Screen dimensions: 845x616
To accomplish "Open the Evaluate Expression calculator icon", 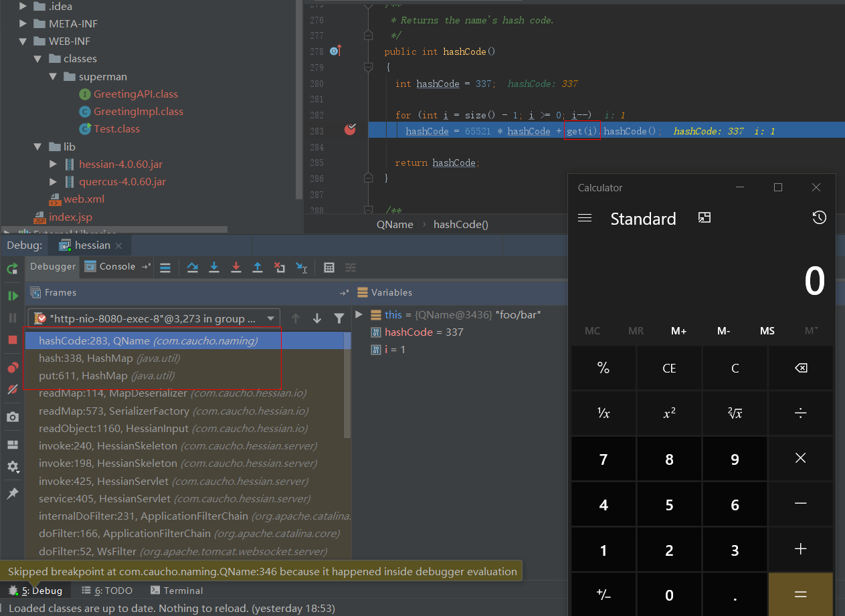I will tap(329, 268).
